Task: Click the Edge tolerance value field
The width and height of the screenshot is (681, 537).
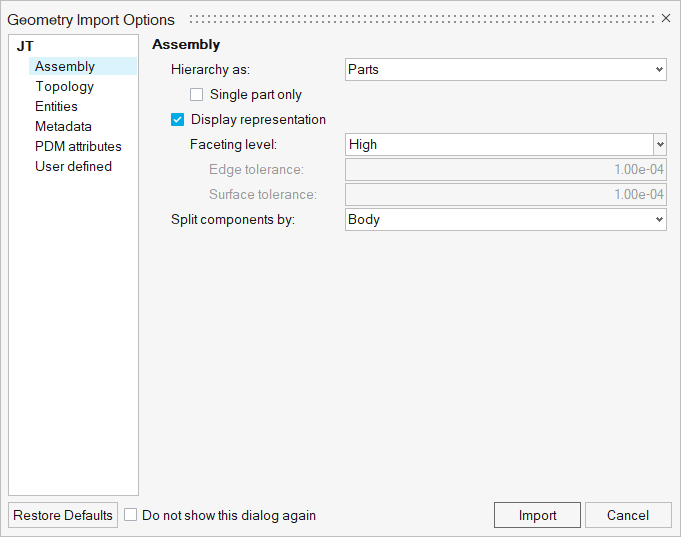Action: [506, 169]
